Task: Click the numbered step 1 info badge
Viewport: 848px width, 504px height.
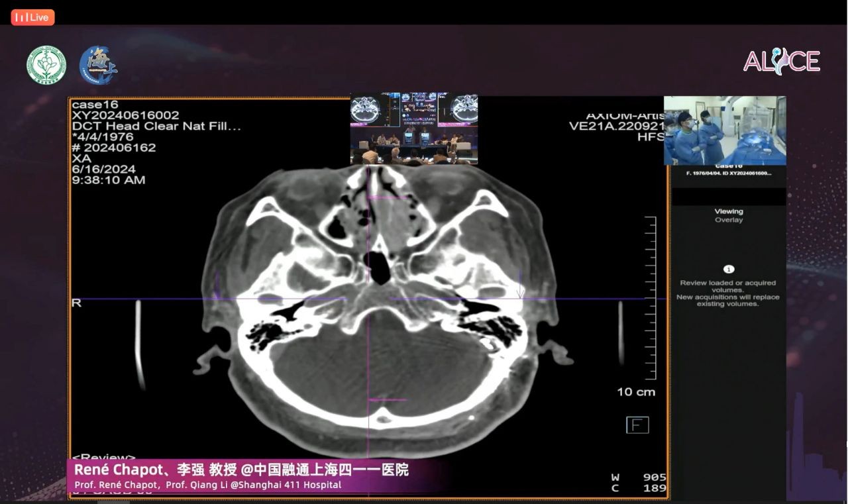Action: click(x=729, y=270)
